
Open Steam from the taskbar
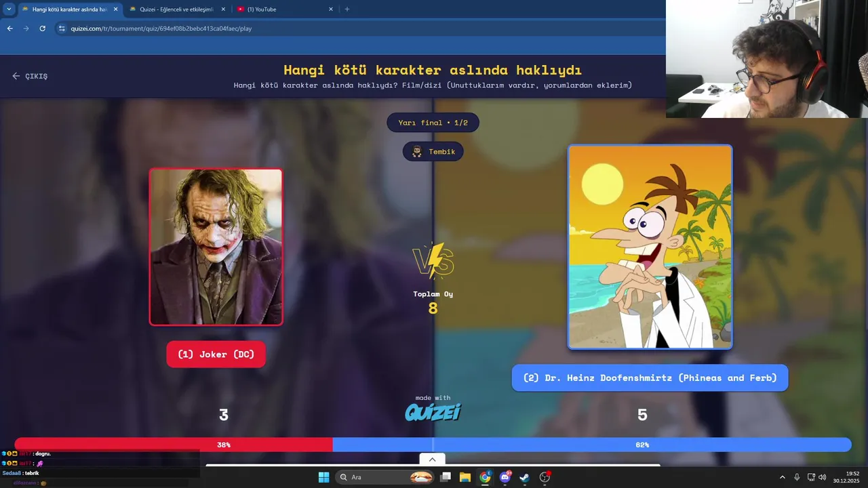tap(524, 477)
